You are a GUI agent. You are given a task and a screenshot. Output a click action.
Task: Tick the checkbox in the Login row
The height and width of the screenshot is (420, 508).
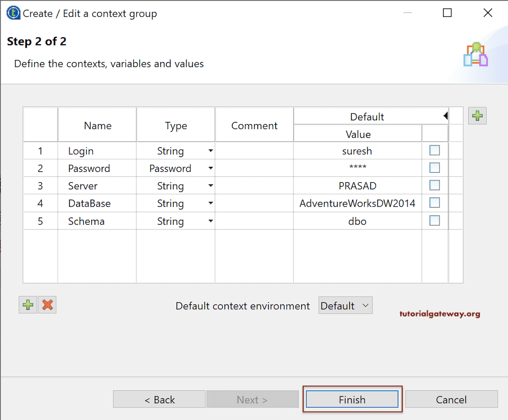point(435,150)
